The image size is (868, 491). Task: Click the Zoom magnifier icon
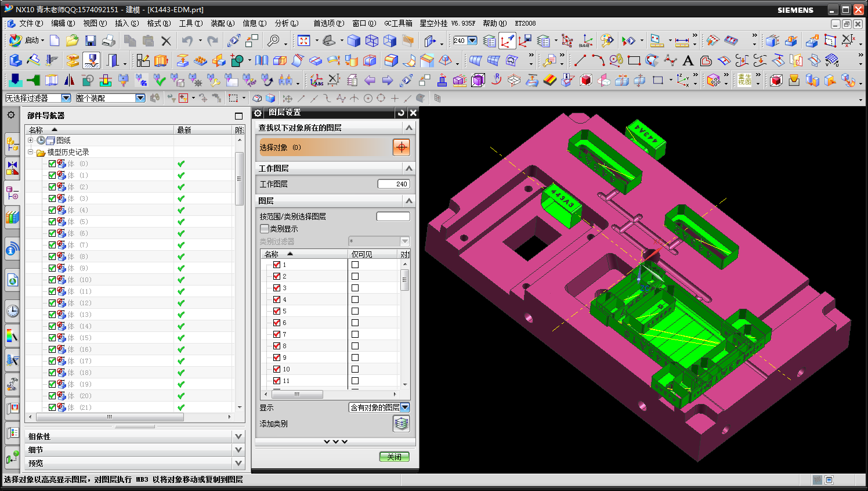tap(273, 41)
